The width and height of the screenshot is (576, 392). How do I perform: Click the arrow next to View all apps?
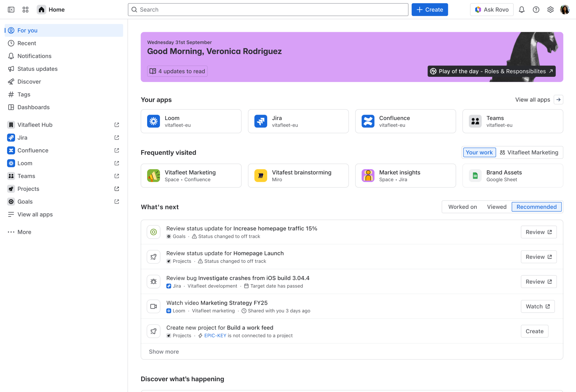tap(558, 100)
